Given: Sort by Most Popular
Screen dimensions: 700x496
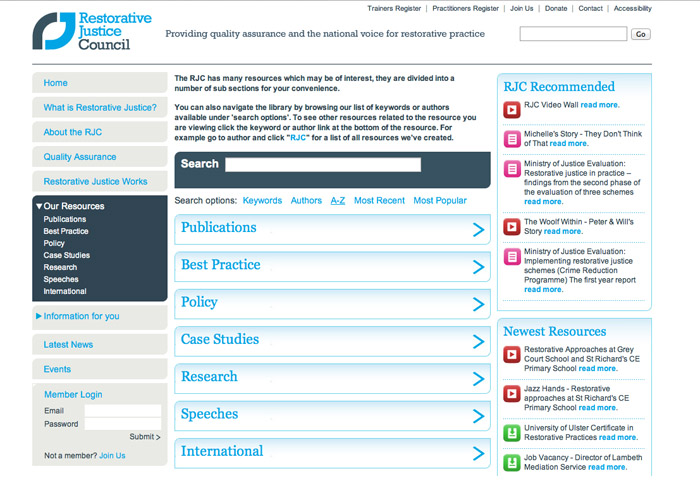Looking at the screenshot, I should (440, 201).
